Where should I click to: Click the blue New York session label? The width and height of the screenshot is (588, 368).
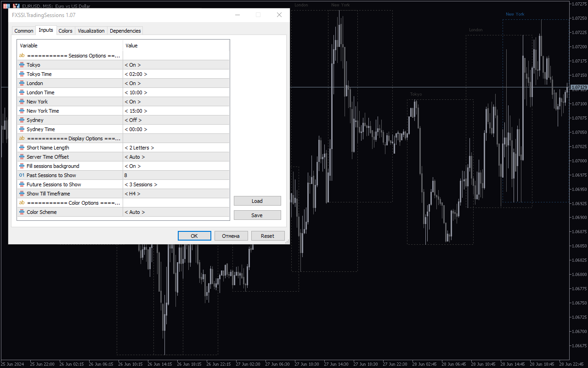[x=515, y=14]
